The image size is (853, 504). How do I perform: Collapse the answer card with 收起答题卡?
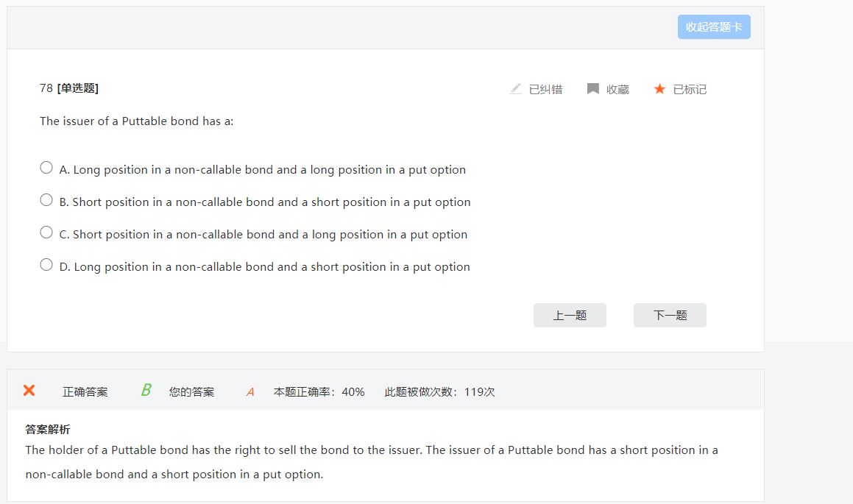pos(714,27)
